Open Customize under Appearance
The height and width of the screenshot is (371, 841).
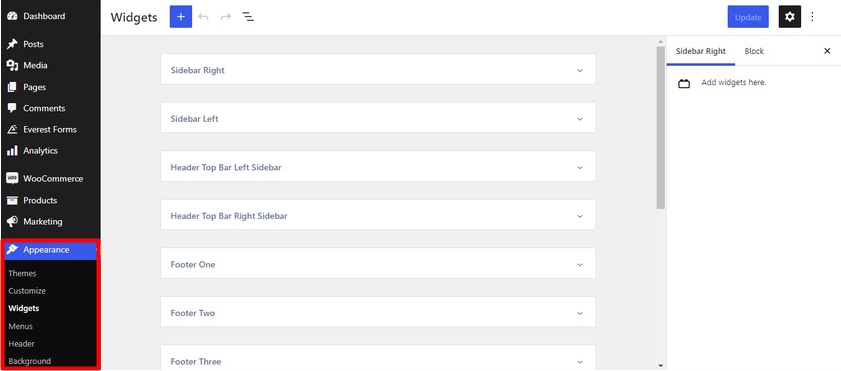coord(27,291)
